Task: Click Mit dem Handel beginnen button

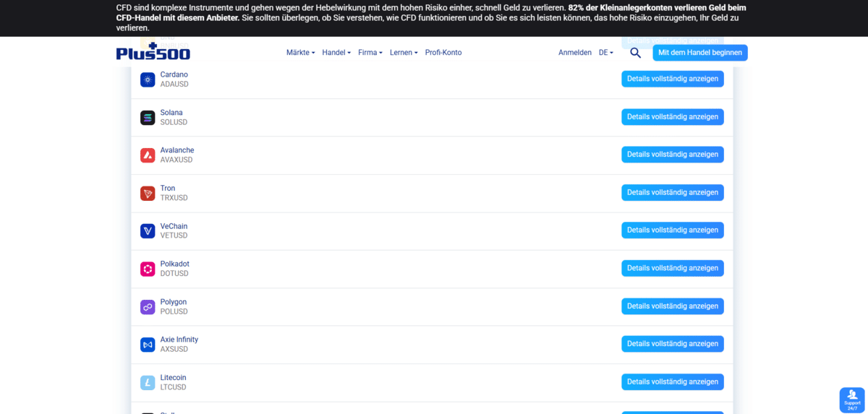Action: (x=700, y=53)
